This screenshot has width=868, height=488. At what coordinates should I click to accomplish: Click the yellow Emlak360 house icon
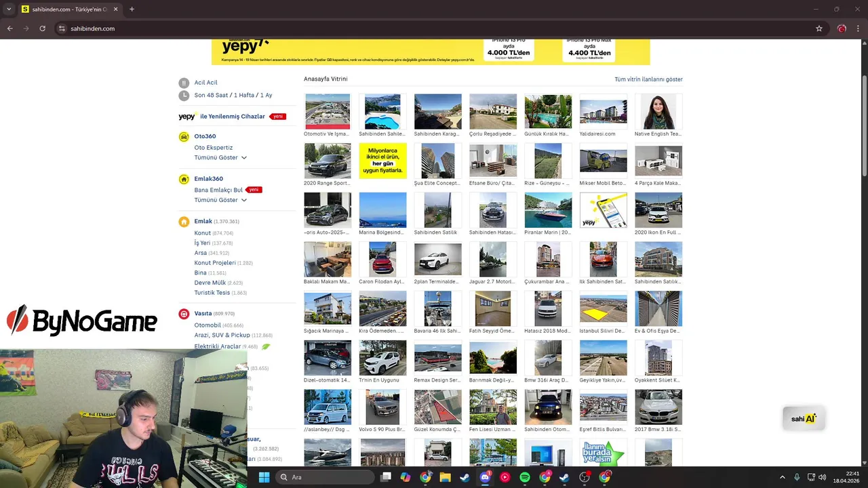click(184, 180)
